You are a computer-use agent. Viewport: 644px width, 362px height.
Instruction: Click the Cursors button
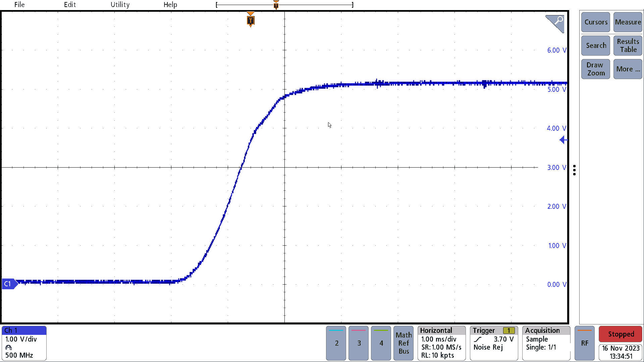click(596, 22)
